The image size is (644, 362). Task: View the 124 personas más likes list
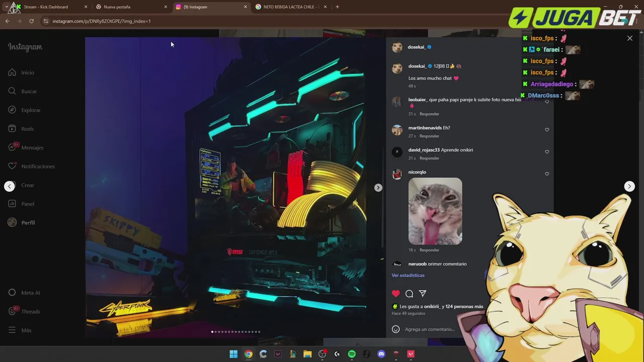click(464, 306)
